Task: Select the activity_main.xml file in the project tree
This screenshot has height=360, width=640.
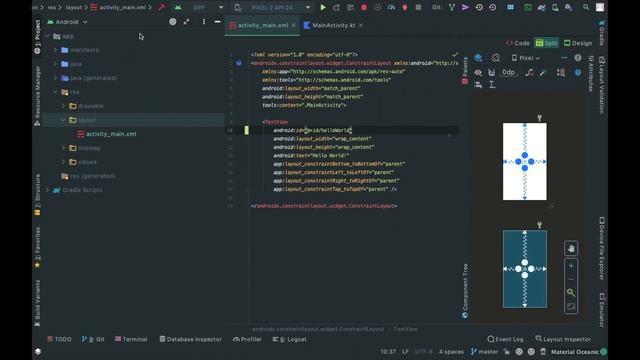Action: (107, 134)
